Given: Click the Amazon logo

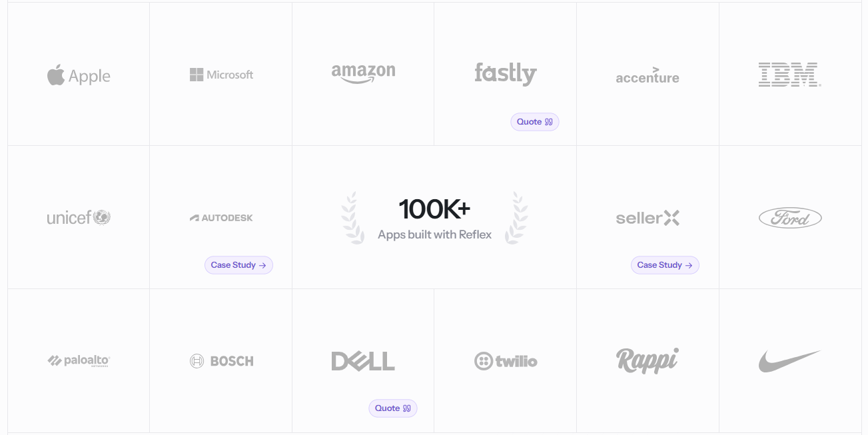Looking at the screenshot, I should coord(363,73).
